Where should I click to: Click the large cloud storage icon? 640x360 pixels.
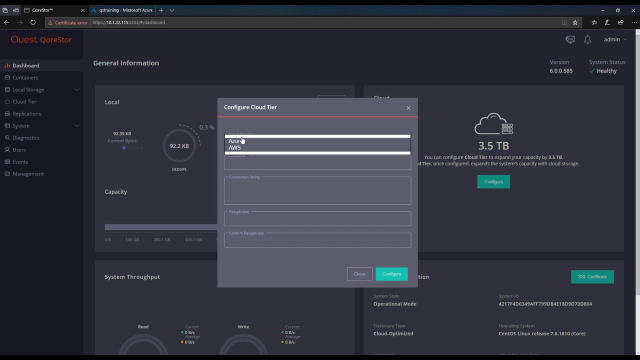point(493,124)
